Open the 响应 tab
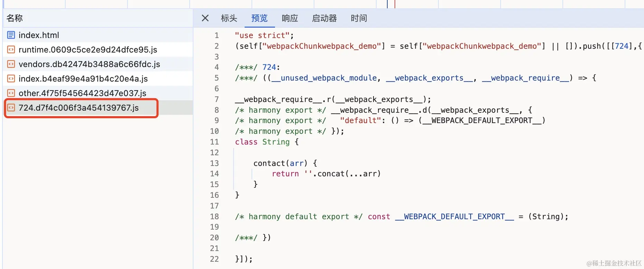Screen dimensions: 644x269 290,18
